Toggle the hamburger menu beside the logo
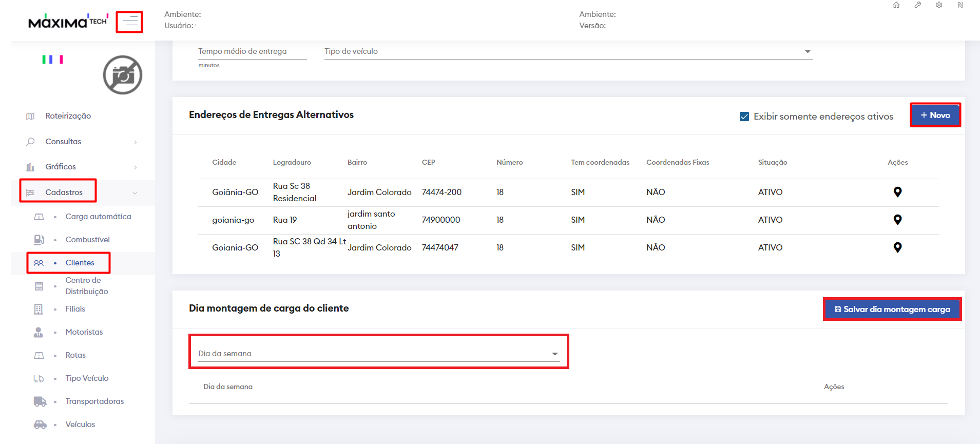The height and width of the screenshot is (444, 980). (x=129, y=22)
